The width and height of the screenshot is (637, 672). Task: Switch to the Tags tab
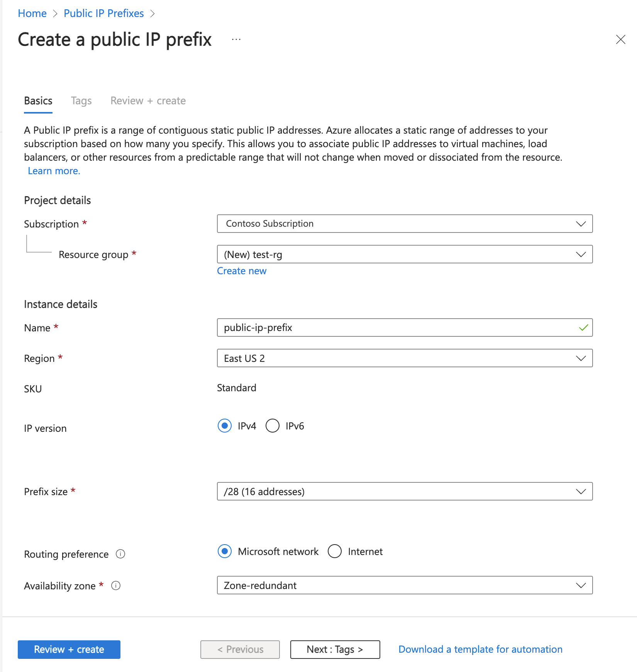(x=81, y=100)
